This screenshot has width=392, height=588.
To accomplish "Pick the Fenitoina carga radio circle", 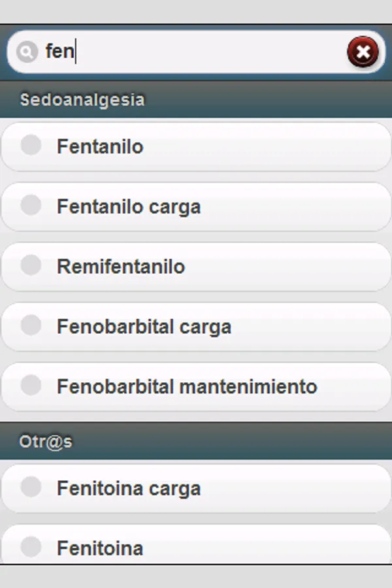I will click(31, 487).
